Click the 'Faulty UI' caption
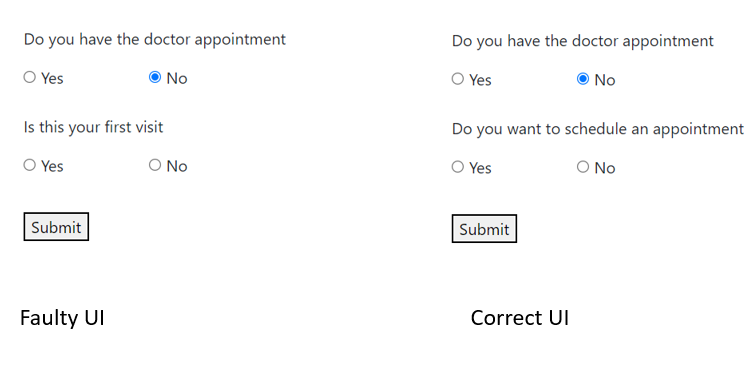 click(62, 318)
